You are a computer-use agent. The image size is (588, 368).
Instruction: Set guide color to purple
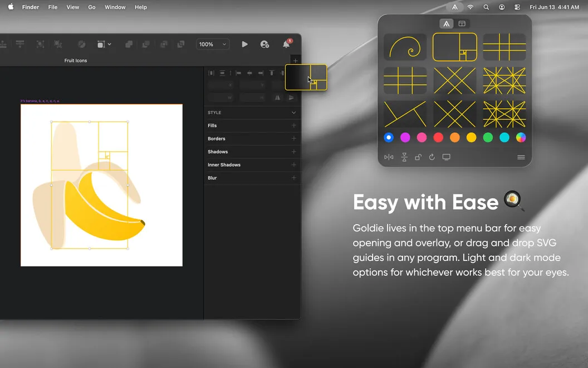click(x=405, y=137)
